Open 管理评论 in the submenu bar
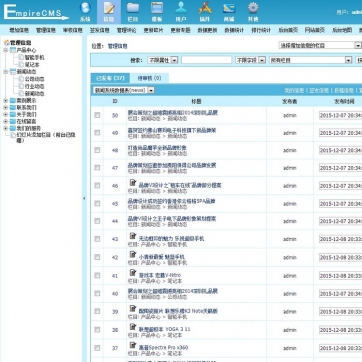 pos(126,30)
